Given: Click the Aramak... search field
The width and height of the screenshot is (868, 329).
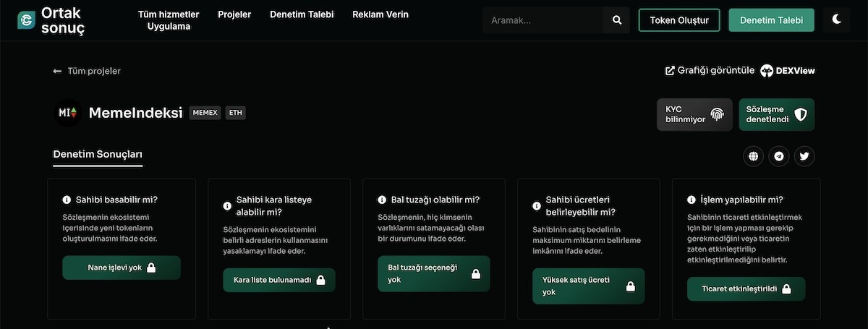Looking at the screenshot, I should click(542, 20).
